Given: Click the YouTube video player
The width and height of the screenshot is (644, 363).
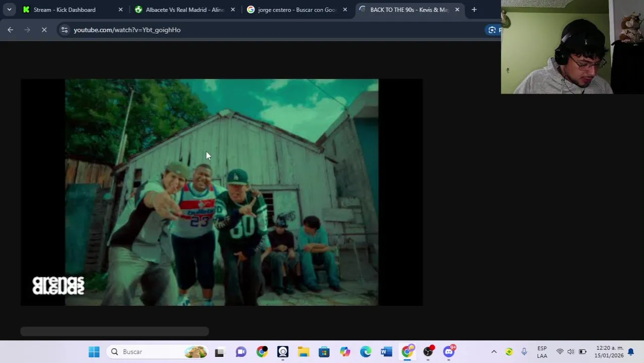Looking at the screenshot, I should [222, 192].
